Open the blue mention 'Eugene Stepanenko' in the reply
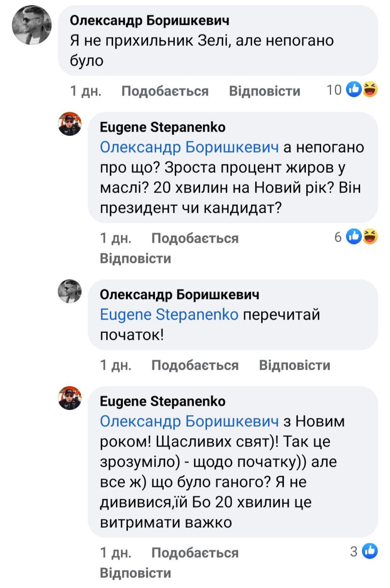The width and height of the screenshot is (390, 588). pos(169,315)
